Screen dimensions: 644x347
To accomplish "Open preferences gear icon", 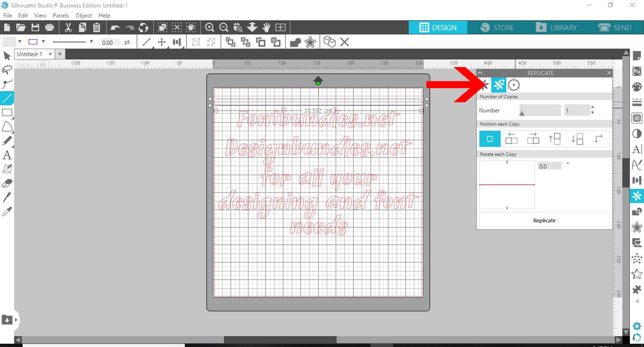I will coord(637,326).
